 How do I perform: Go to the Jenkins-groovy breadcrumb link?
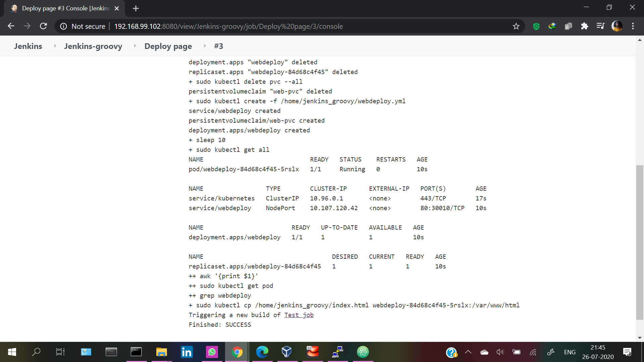pyautogui.click(x=93, y=46)
